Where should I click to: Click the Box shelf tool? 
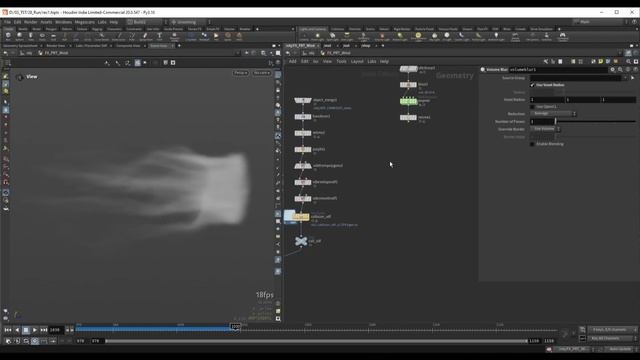coord(8,37)
